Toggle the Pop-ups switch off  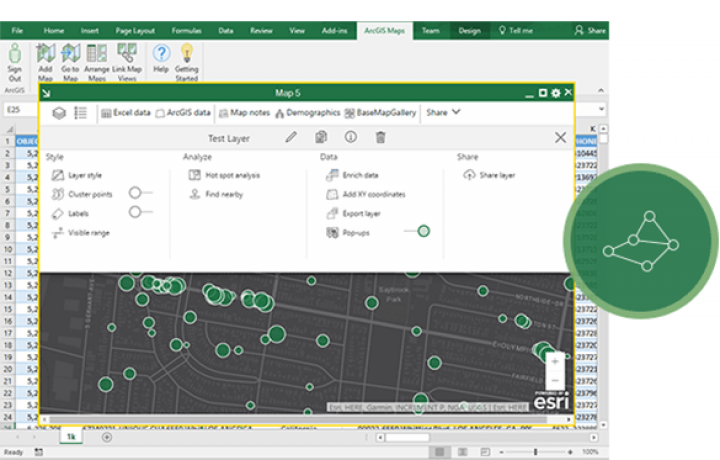[417, 231]
